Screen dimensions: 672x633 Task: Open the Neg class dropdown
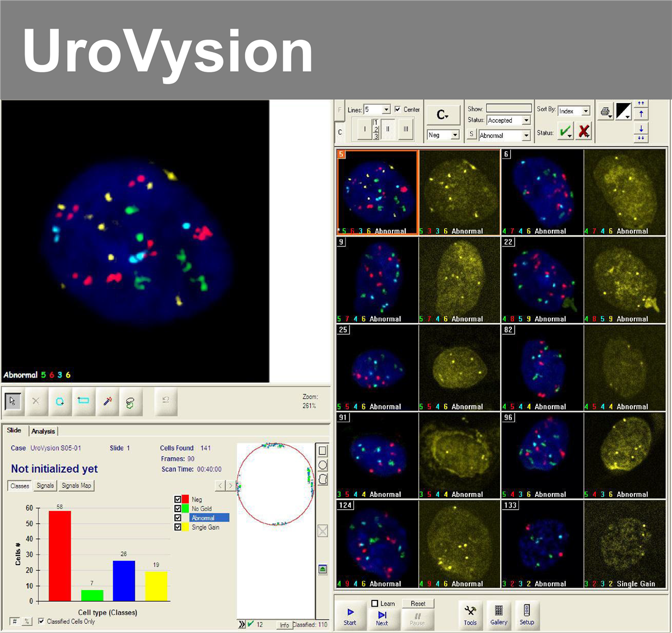(455, 135)
